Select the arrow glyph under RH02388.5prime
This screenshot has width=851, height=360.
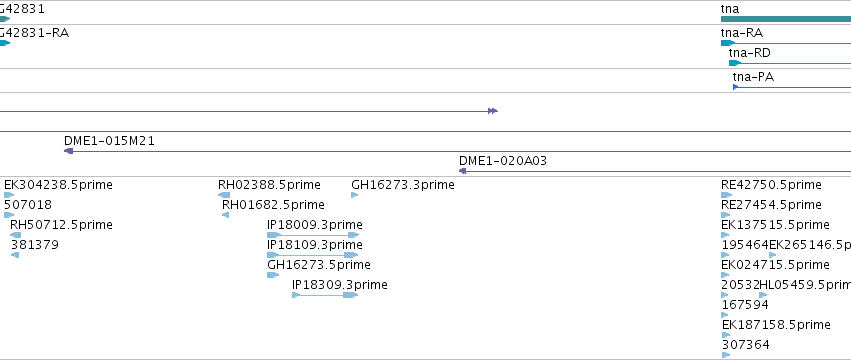(224, 195)
